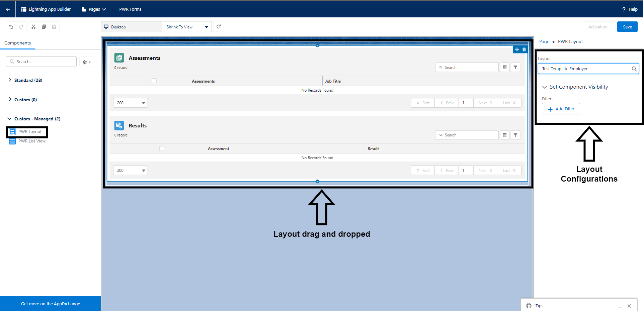This screenshot has width=644, height=312.
Task: Click Prev in Results pagination
Action: pos(447,171)
